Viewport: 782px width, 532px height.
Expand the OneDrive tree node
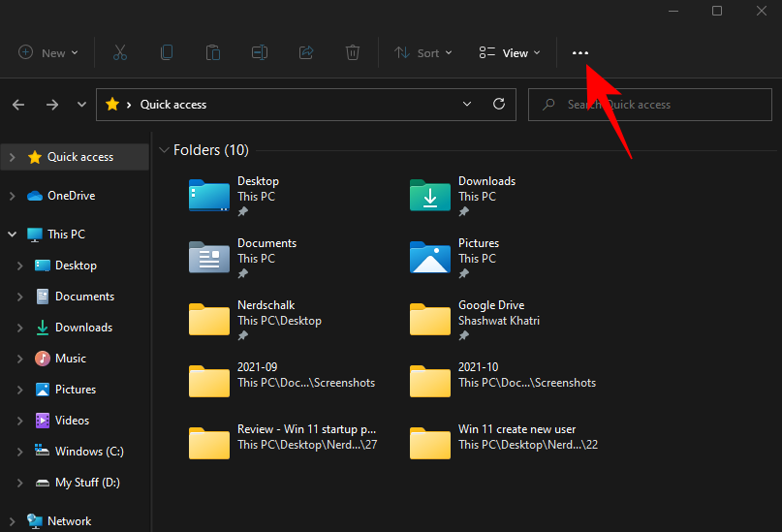pos(12,196)
